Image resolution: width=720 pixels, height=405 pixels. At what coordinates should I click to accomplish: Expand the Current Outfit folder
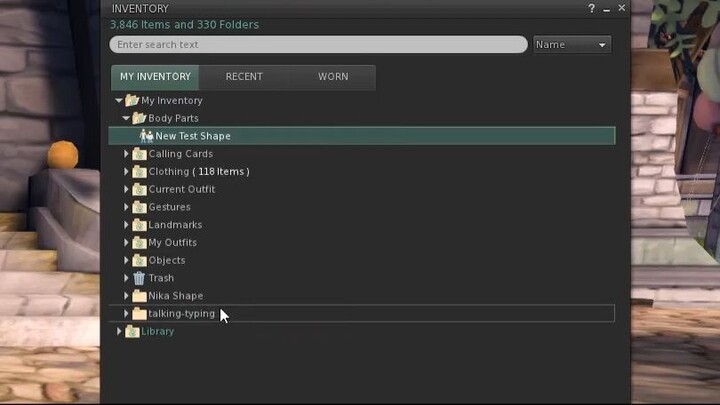pyautogui.click(x=126, y=189)
